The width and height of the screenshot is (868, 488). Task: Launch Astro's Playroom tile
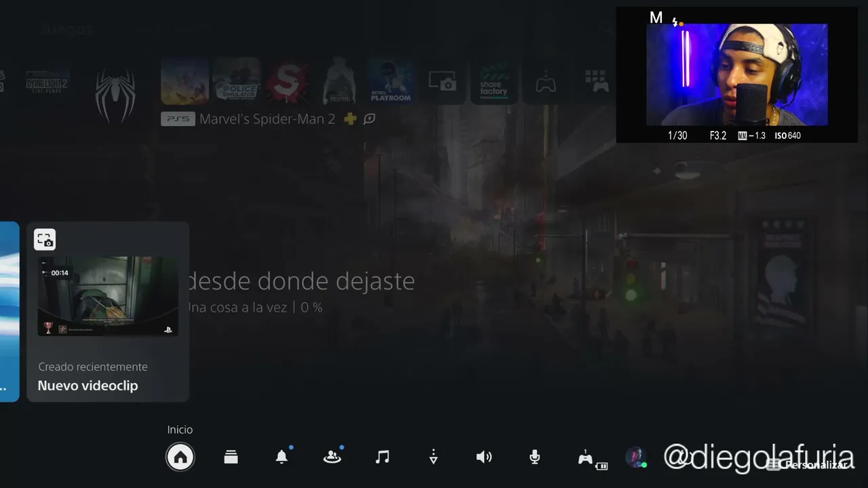click(391, 81)
